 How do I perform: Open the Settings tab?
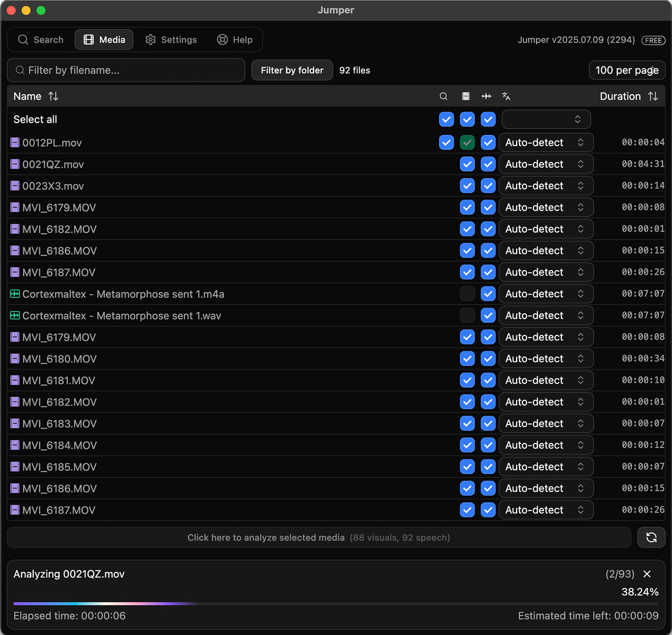(171, 40)
